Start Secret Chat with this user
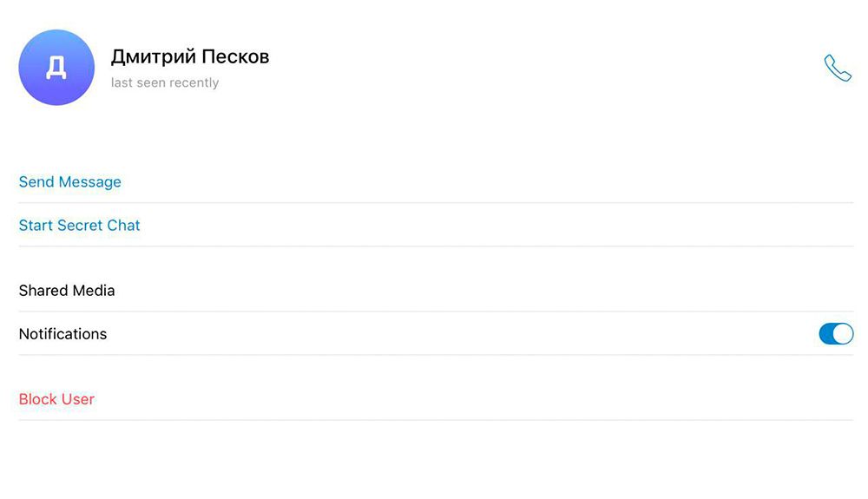Screen dimensions: 868x499 (79, 226)
